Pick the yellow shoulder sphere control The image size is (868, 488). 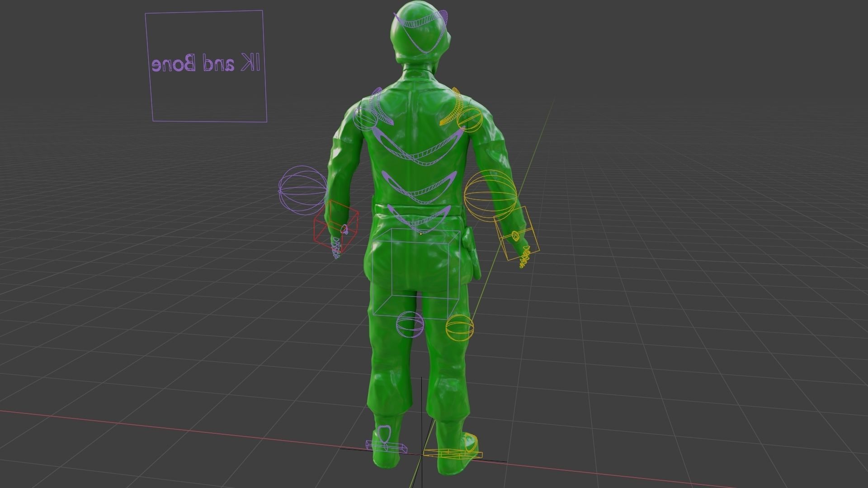470,120
